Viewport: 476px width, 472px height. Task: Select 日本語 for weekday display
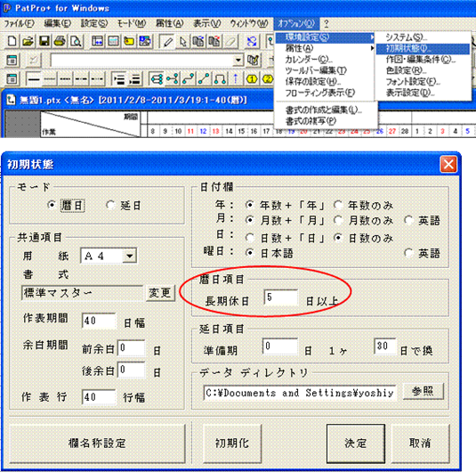pyautogui.click(x=249, y=253)
